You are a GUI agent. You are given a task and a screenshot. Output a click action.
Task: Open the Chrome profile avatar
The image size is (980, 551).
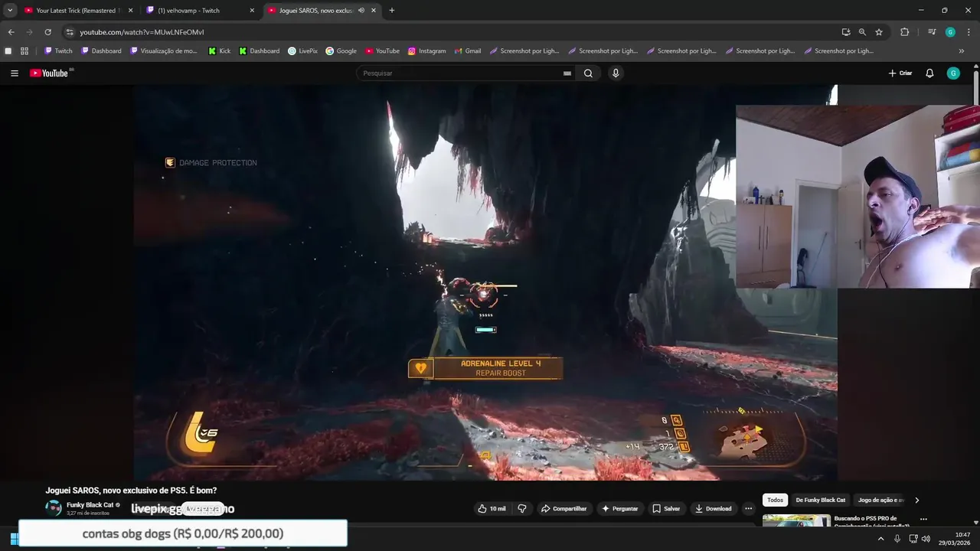click(950, 32)
